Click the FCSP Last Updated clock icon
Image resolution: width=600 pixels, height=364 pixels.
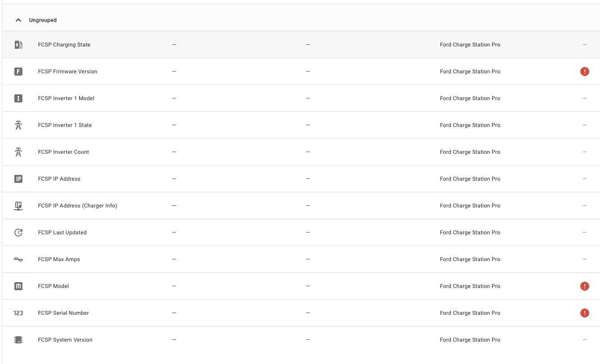click(18, 232)
